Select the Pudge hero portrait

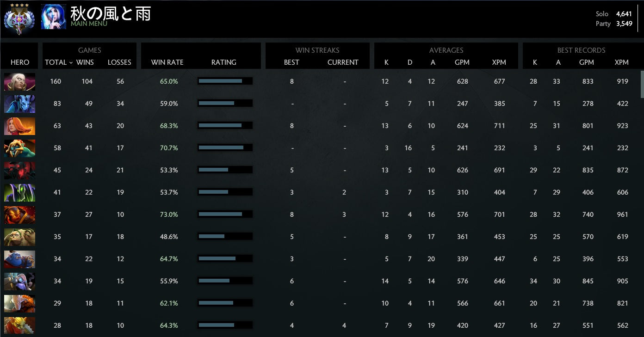19,237
